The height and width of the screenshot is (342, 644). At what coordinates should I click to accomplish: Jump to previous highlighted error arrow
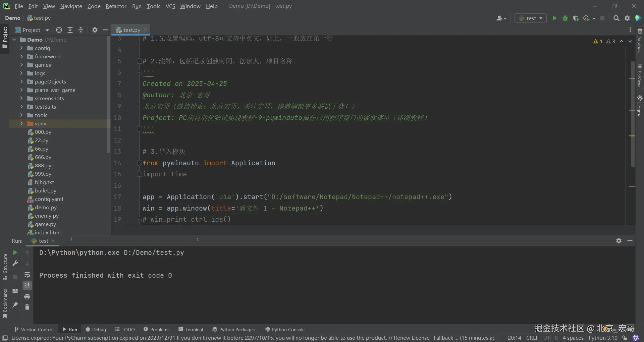(622, 41)
